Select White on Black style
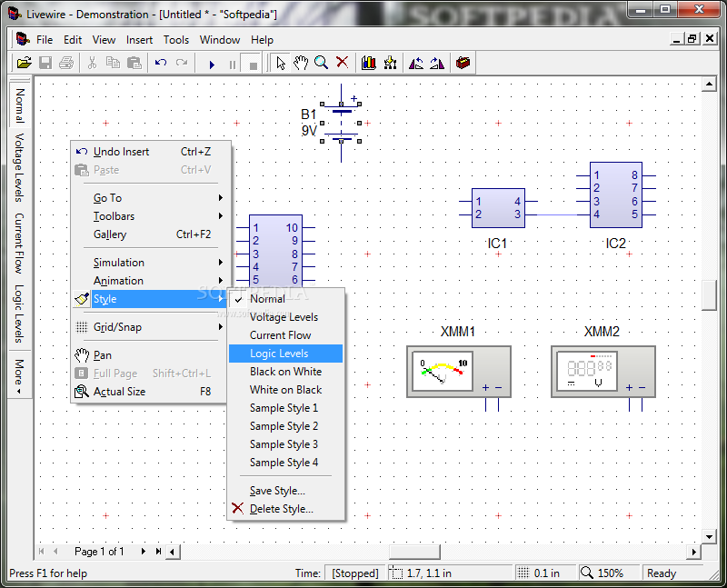The height and width of the screenshot is (588, 727). click(x=285, y=390)
